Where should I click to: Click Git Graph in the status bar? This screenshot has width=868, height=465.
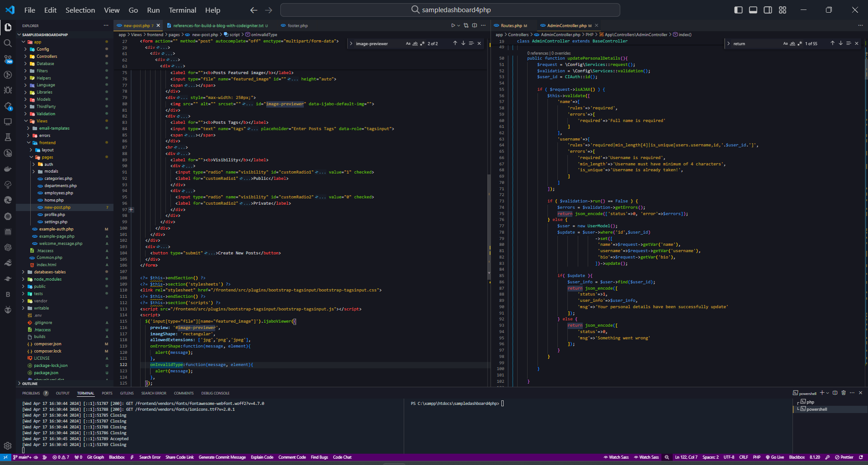click(x=95, y=457)
